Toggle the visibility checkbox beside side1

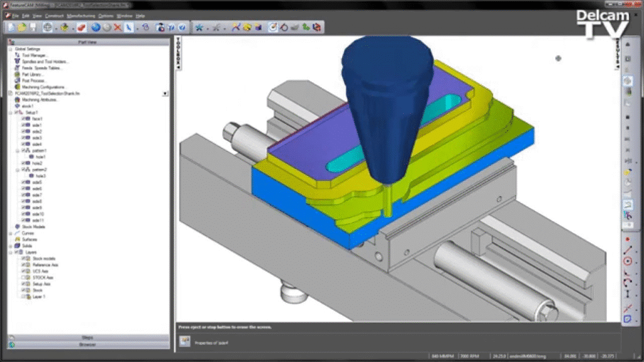click(23, 126)
